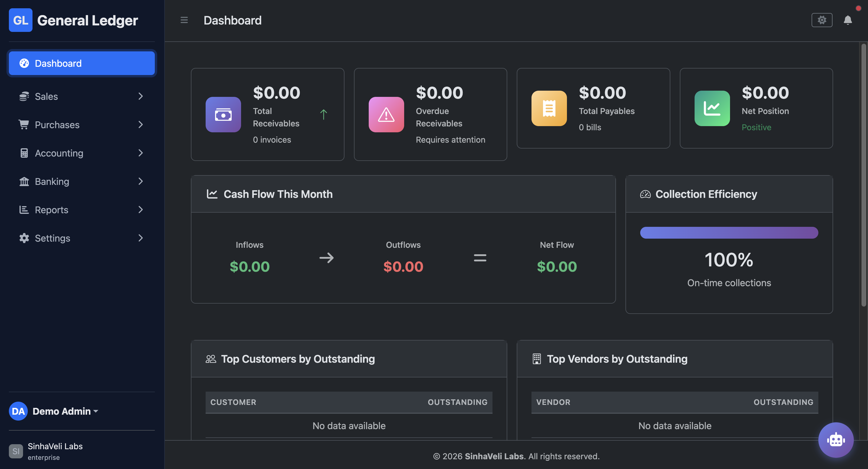Click the Outflows $0.00 amount
Viewport: 868px width, 469px height.
(403, 266)
